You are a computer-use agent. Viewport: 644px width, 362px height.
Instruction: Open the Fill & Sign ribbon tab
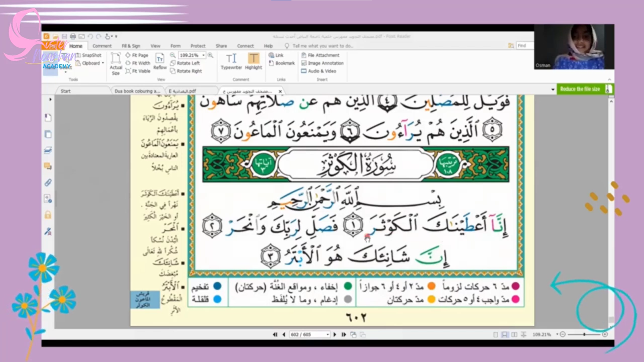(131, 46)
